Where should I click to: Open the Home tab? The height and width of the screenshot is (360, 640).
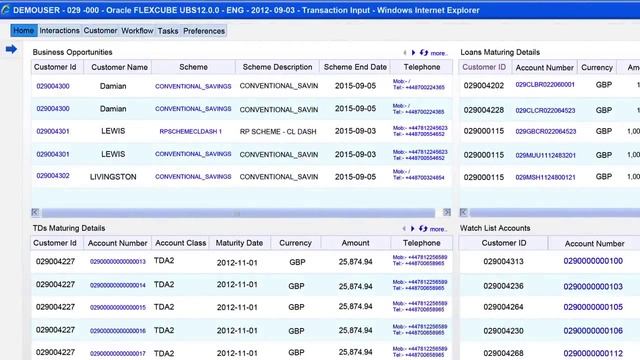(x=24, y=31)
